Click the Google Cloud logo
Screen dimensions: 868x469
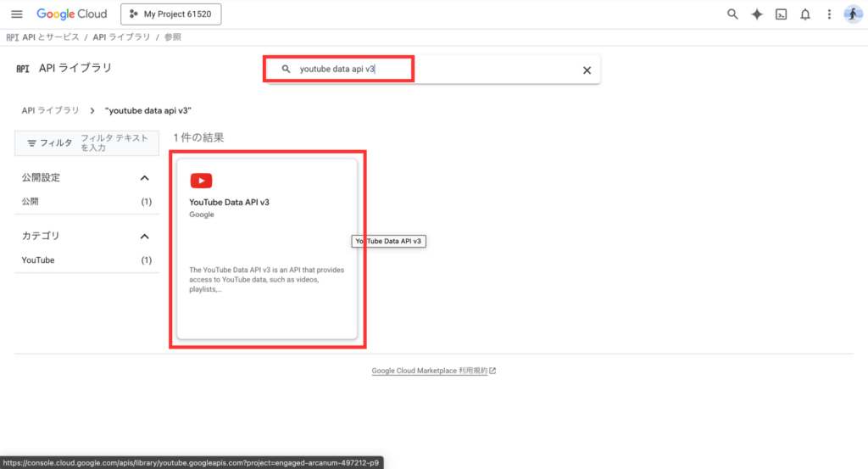tap(71, 14)
